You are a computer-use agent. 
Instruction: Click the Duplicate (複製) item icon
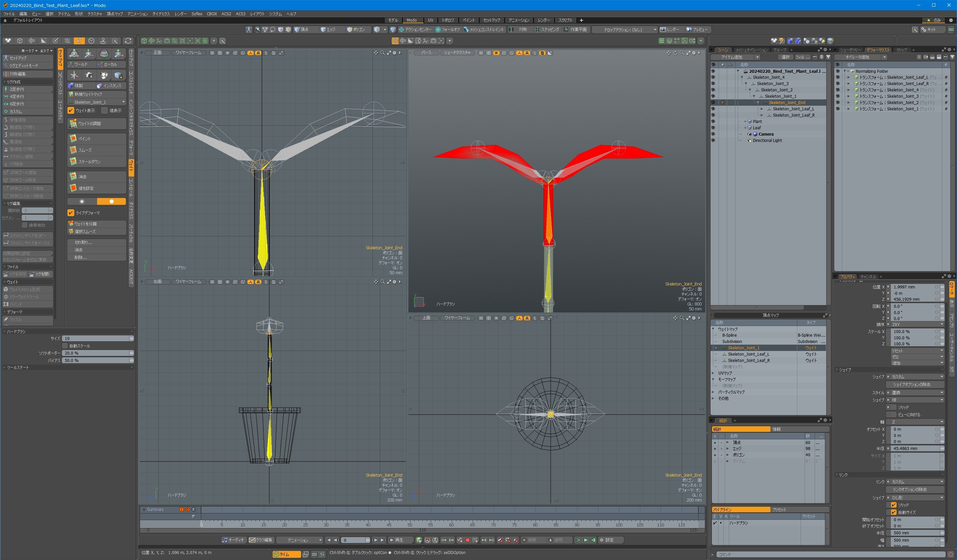pos(81,86)
